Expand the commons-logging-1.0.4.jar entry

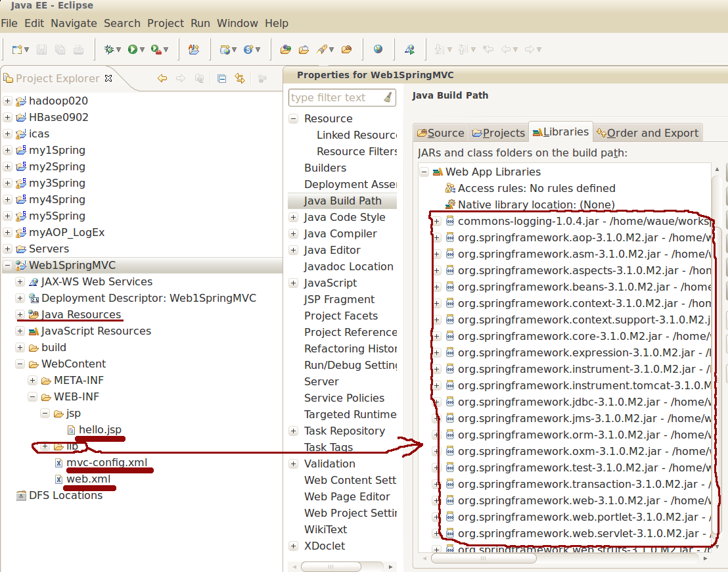pos(436,221)
